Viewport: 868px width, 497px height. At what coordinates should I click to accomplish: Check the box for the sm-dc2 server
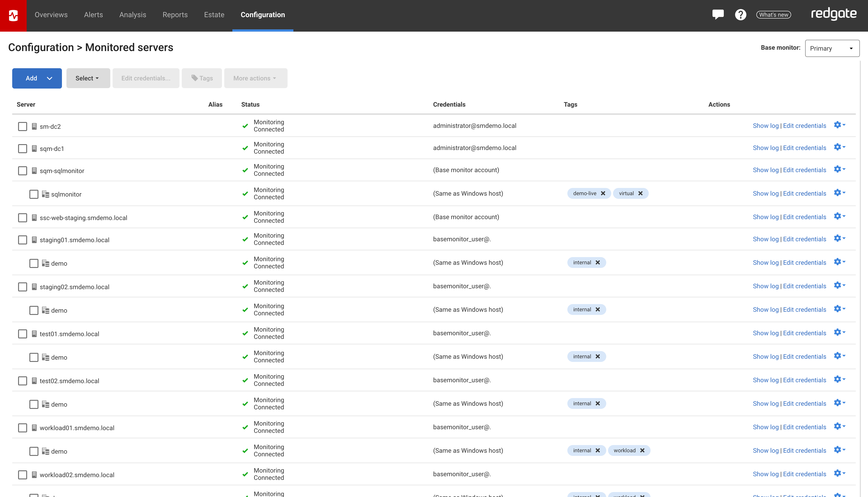[x=23, y=126]
